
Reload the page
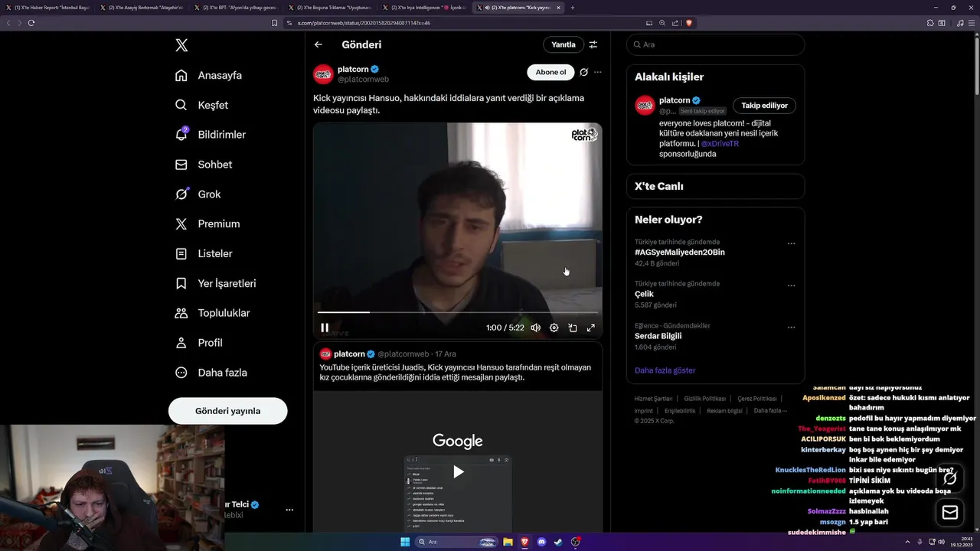click(31, 23)
